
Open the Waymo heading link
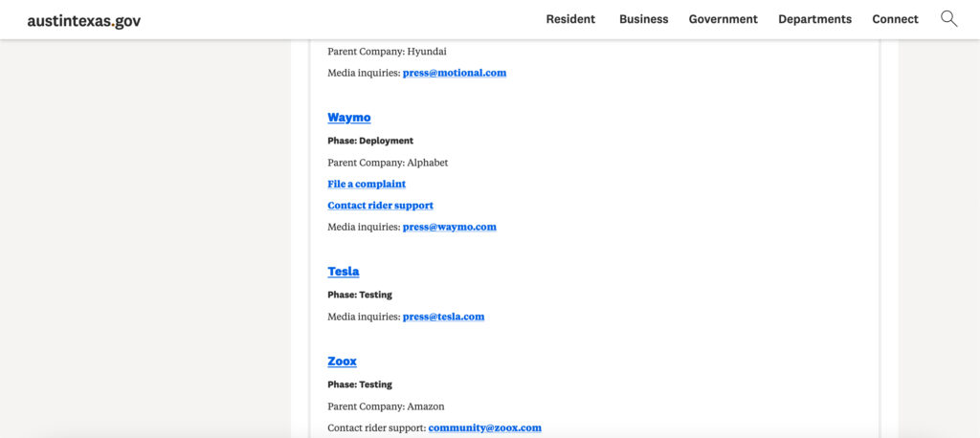click(348, 118)
